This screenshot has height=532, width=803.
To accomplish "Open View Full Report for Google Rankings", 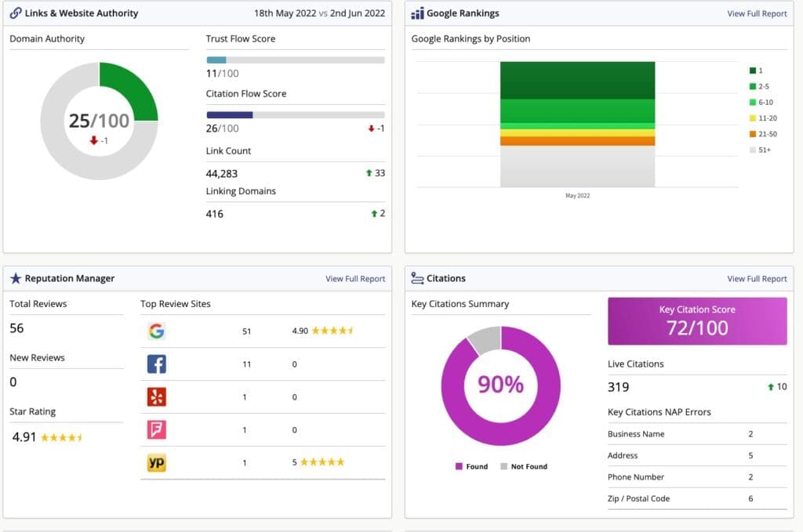I will coord(757,14).
